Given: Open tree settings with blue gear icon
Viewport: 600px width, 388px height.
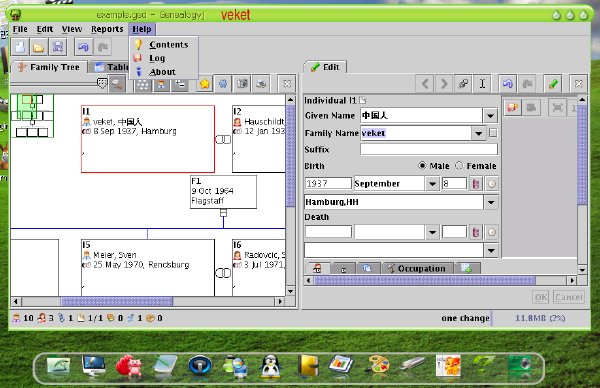Looking at the screenshot, I should [223, 84].
